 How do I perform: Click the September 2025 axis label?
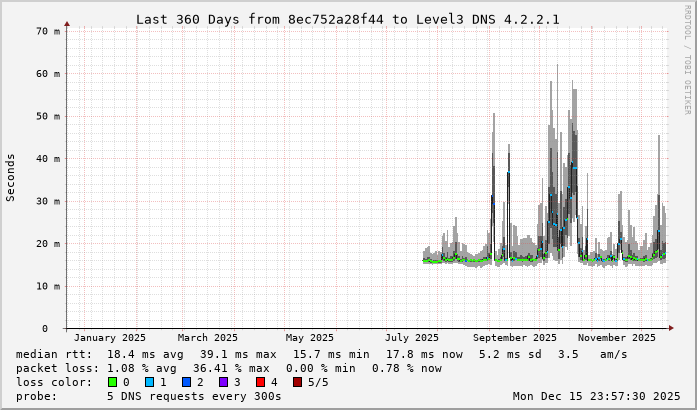(x=515, y=338)
